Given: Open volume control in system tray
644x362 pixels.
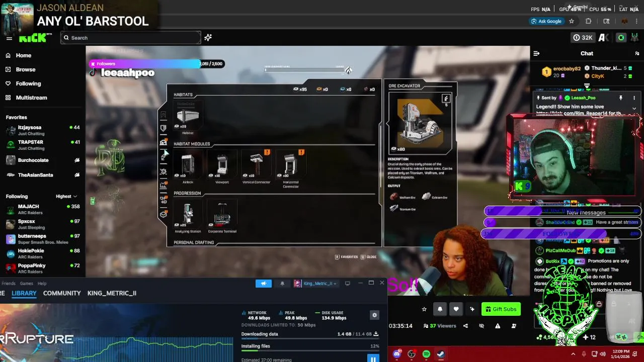Looking at the screenshot, I should (603, 354).
